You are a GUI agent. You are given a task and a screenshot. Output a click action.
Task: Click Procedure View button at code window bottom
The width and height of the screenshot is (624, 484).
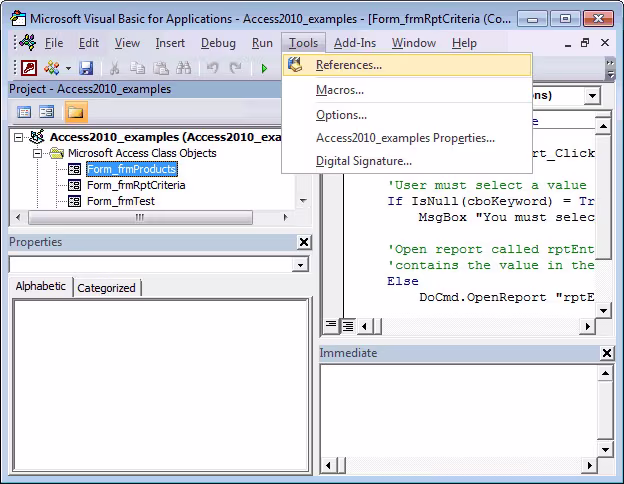331,326
